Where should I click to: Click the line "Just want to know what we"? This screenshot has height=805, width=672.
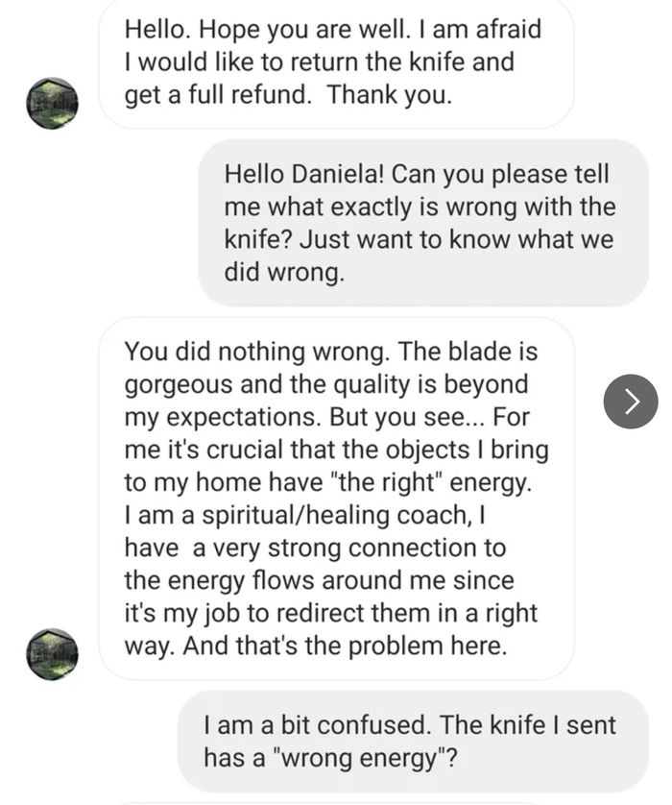pos(419,239)
